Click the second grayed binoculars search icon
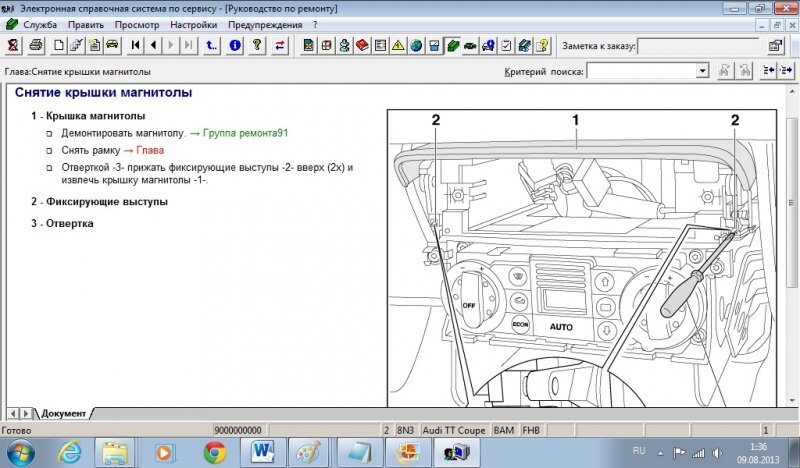 pyautogui.click(x=745, y=70)
